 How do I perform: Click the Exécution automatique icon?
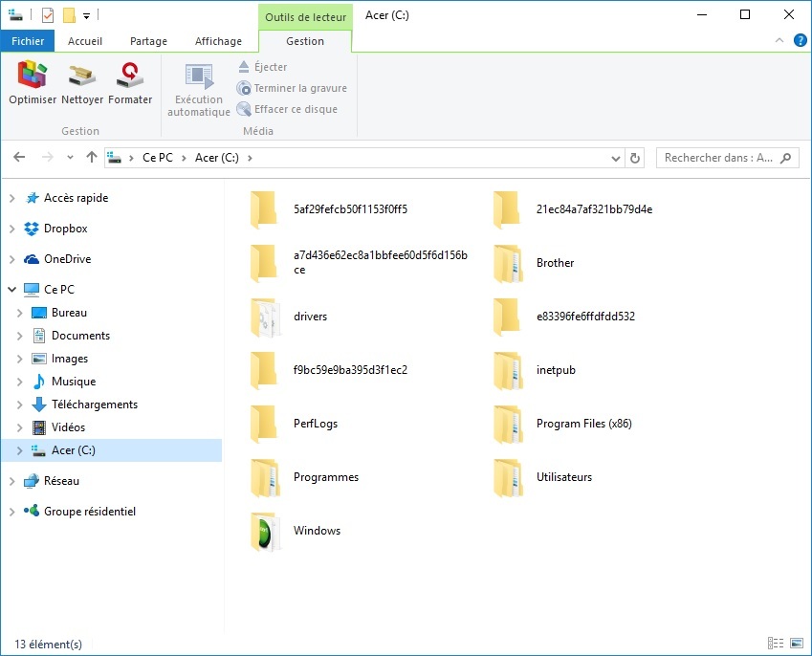[x=199, y=77]
